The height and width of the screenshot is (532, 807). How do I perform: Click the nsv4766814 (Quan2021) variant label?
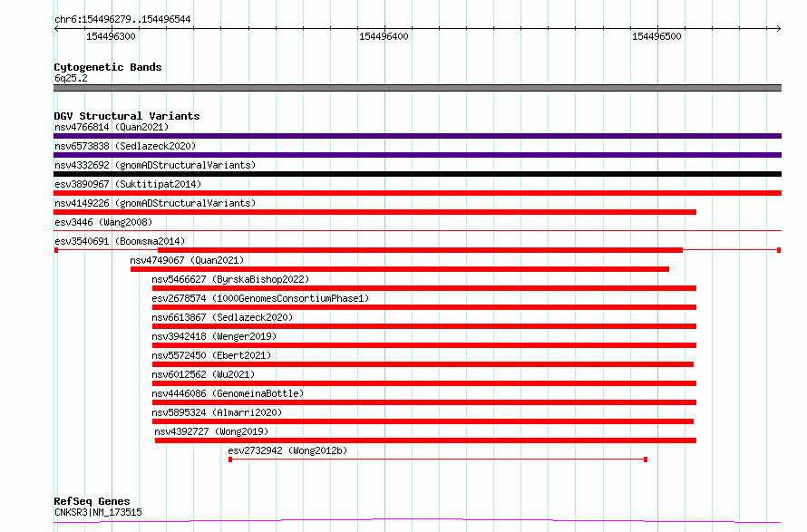(x=112, y=127)
